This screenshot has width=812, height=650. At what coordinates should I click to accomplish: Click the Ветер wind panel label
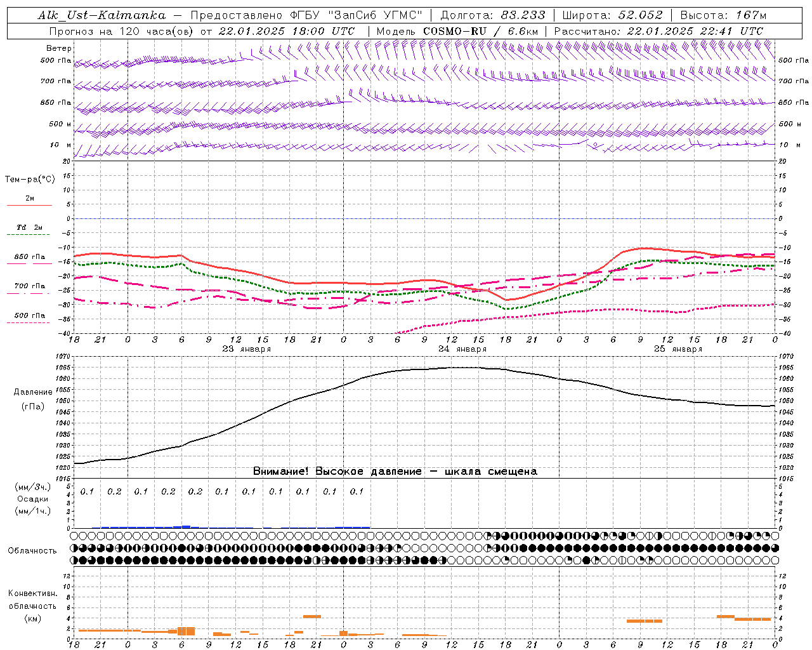[58, 48]
